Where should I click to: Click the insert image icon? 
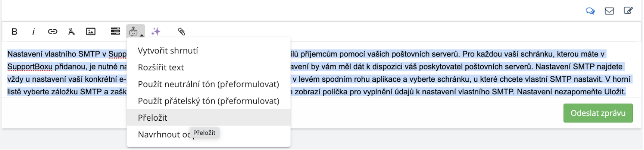pyautogui.click(x=91, y=31)
